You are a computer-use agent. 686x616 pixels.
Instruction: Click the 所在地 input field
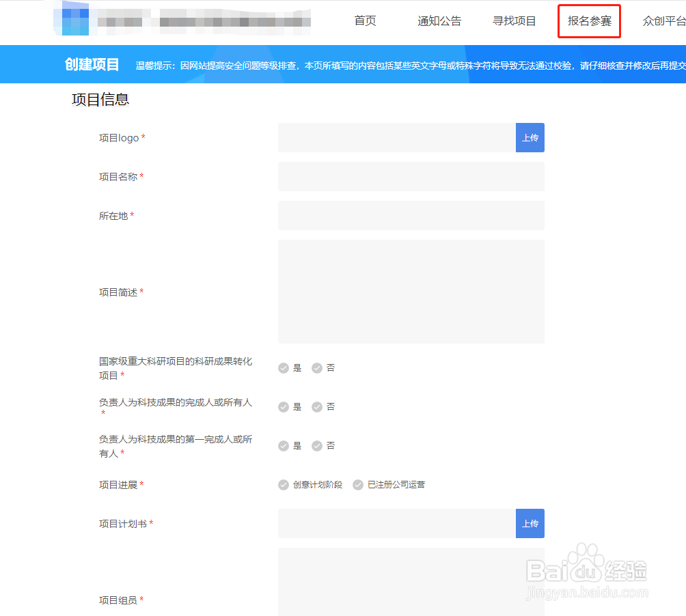tap(410, 215)
